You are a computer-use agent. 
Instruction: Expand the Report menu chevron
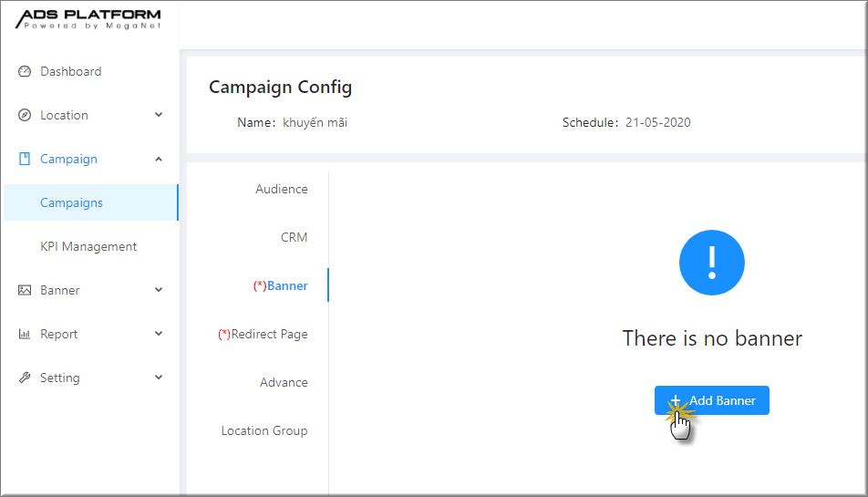pyautogui.click(x=159, y=333)
